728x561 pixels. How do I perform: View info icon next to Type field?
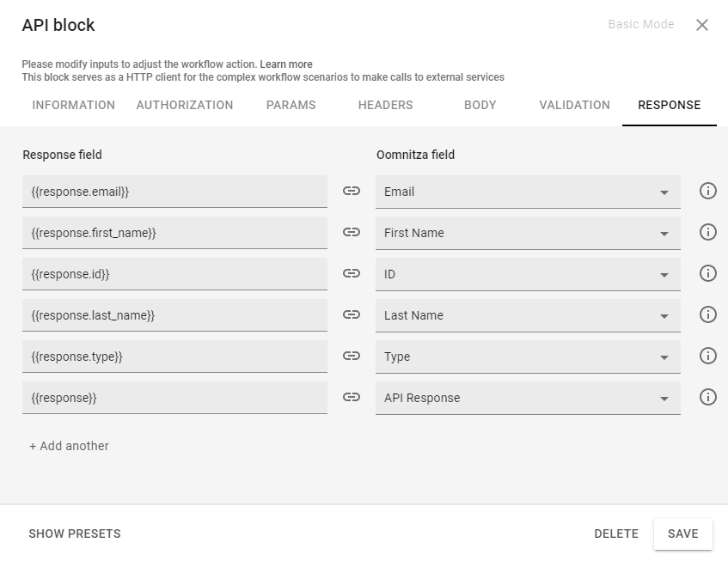click(707, 356)
